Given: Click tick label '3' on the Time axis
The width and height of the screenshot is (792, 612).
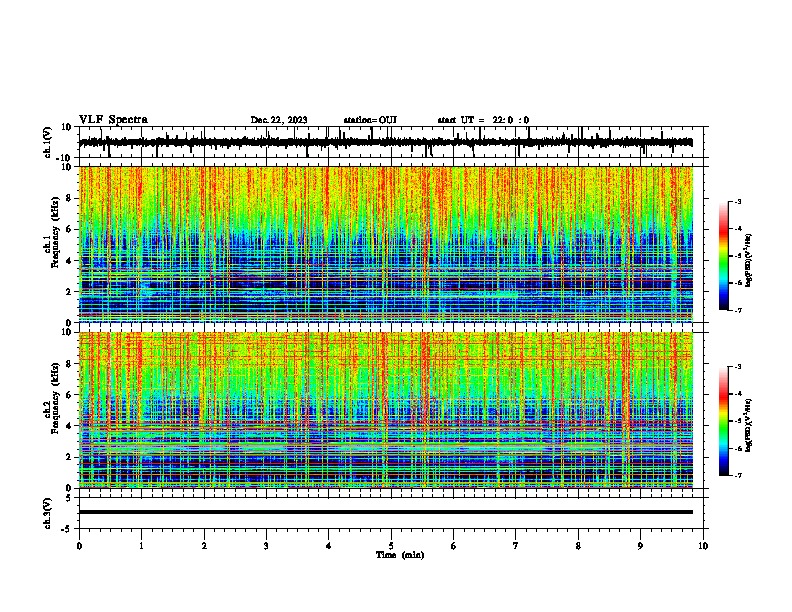Looking at the screenshot, I should 266,546.
